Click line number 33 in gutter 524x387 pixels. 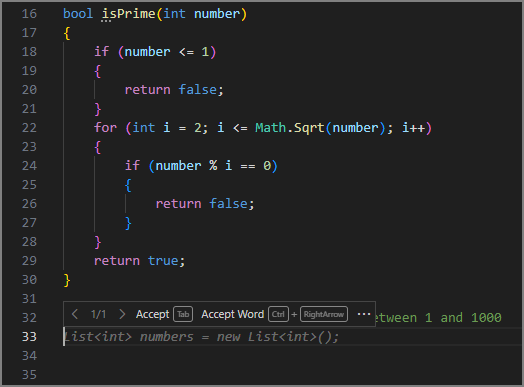29,337
